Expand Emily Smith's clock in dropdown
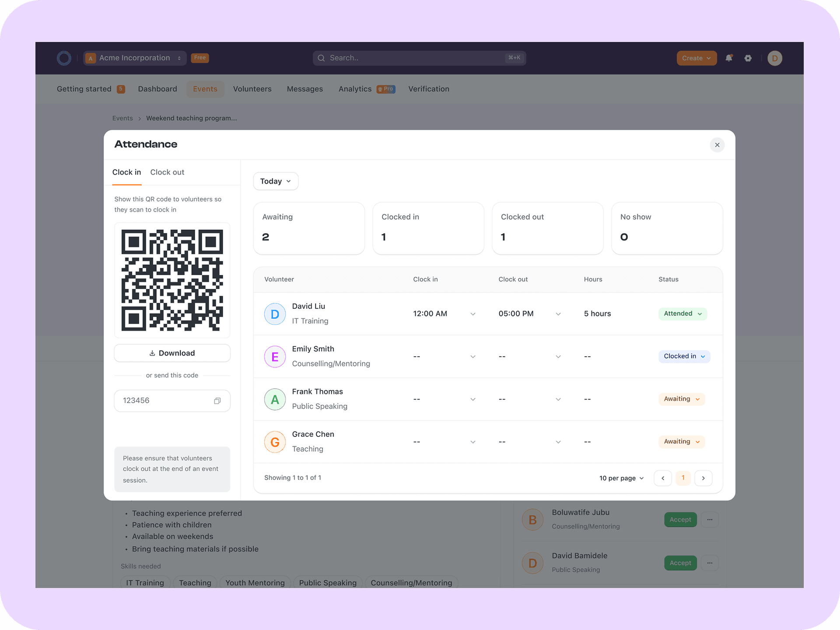 click(473, 357)
